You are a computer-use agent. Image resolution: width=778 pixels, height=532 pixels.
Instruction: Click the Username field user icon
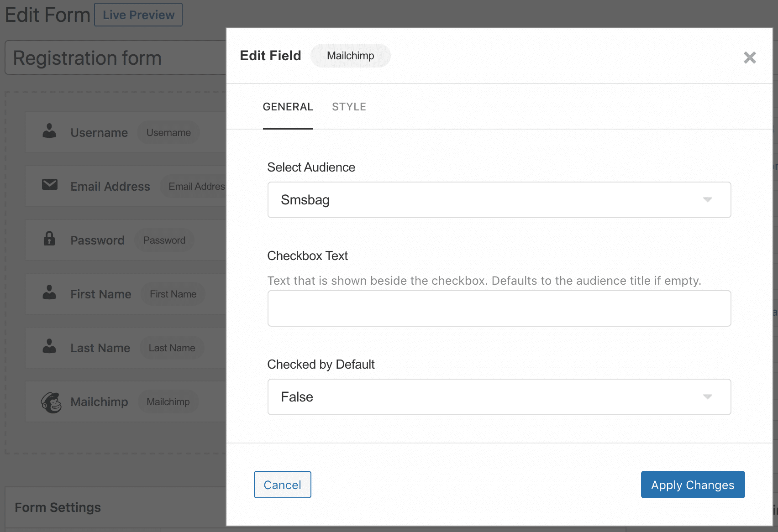coord(49,131)
